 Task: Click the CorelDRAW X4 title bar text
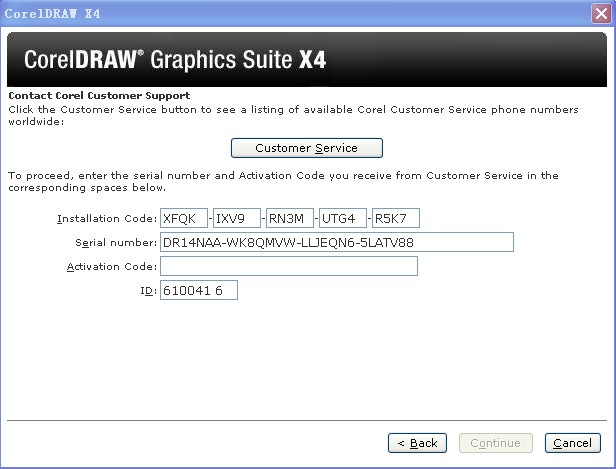pos(52,13)
